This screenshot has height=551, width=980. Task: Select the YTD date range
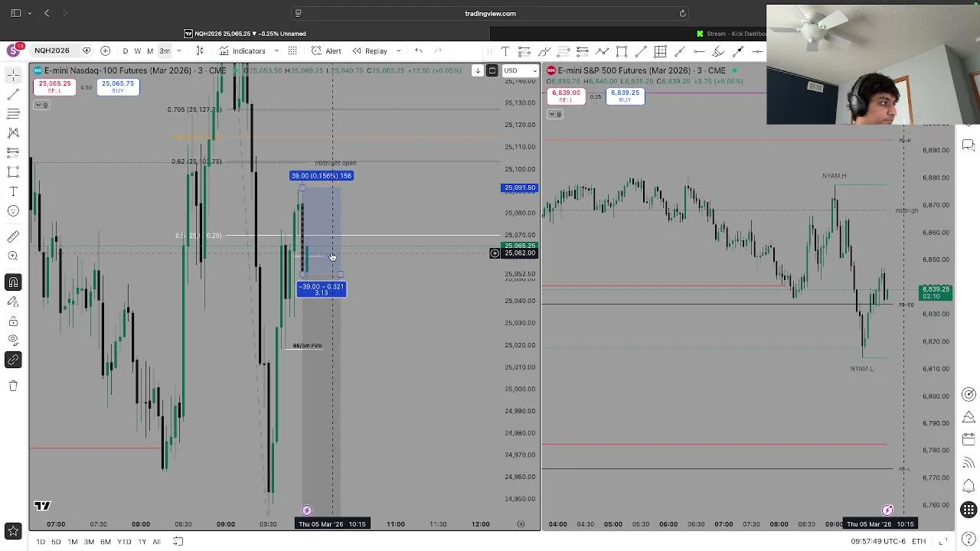coord(123,542)
